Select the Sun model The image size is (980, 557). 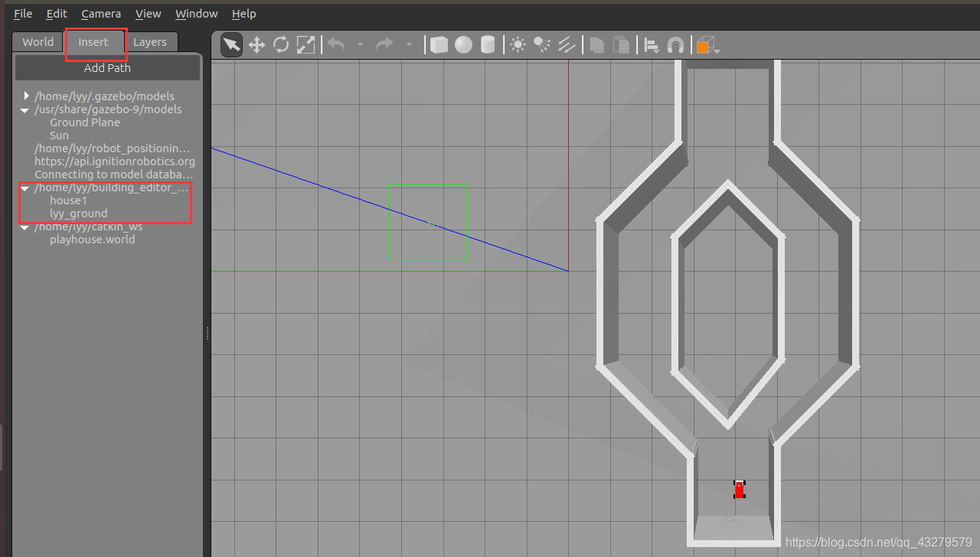(59, 135)
